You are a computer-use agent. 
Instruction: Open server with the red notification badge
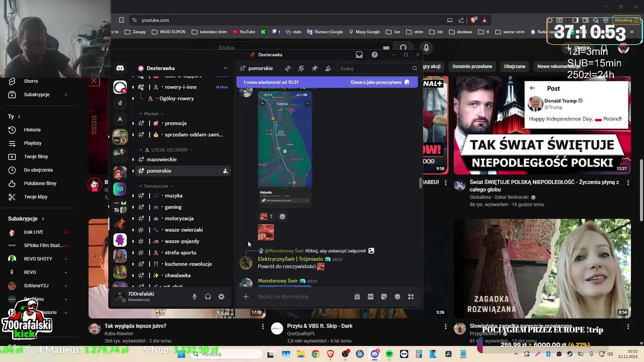pyautogui.click(x=120, y=87)
